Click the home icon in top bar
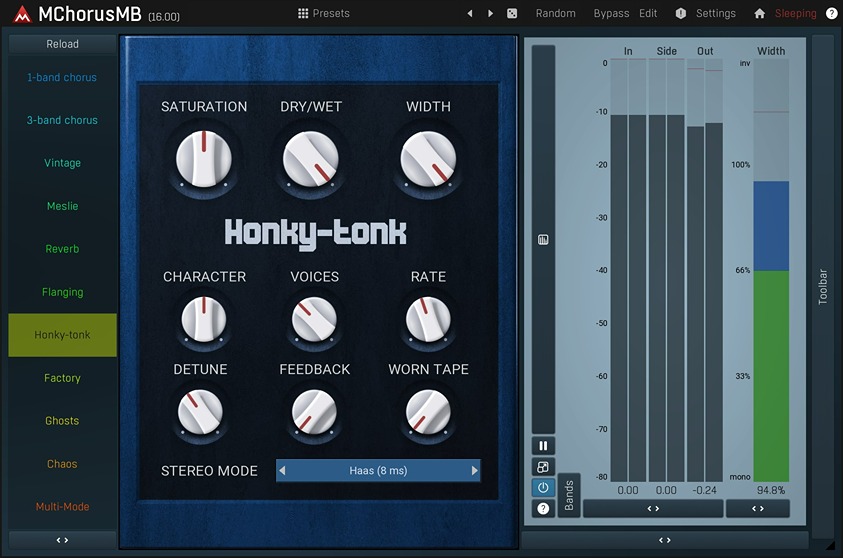This screenshot has height=558, width=843. click(759, 13)
